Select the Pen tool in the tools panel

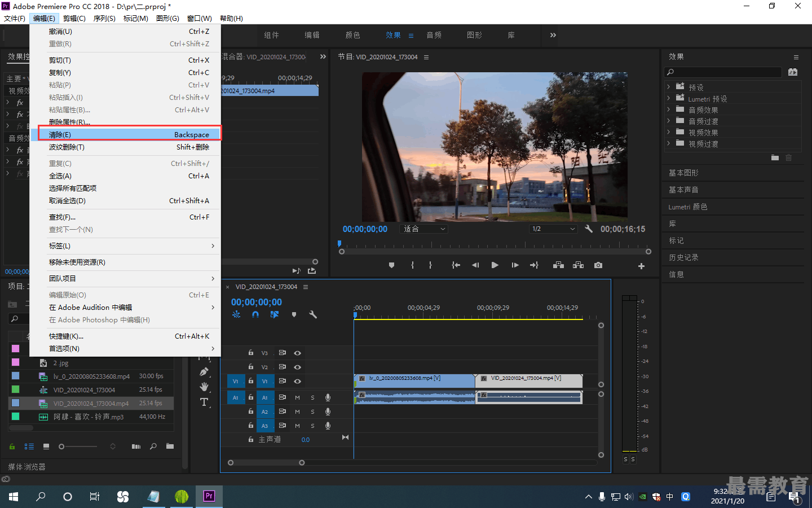pos(204,371)
